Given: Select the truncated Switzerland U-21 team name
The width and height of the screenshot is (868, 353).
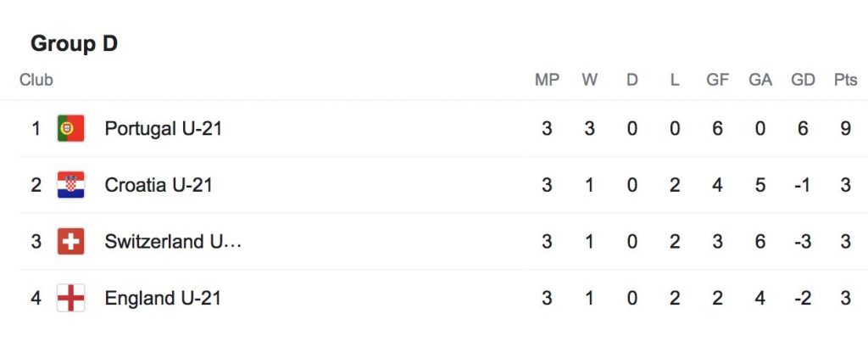Looking at the screenshot, I should 174,242.
